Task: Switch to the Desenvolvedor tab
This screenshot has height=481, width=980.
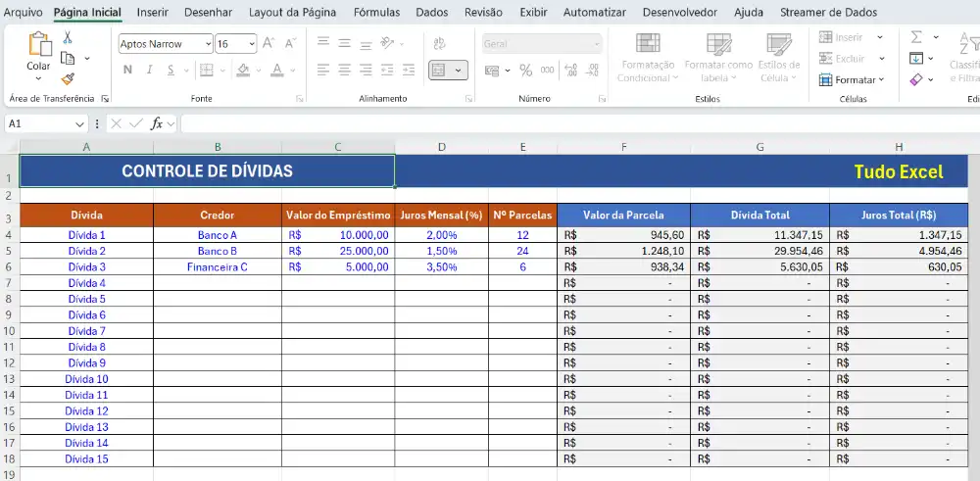Action: click(680, 12)
